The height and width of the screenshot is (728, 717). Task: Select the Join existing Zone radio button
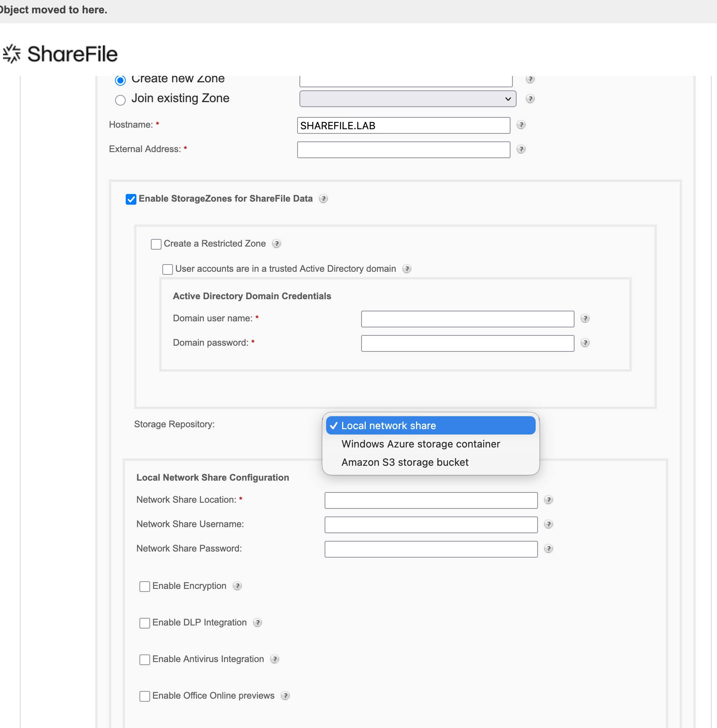(x=120, y=100)
